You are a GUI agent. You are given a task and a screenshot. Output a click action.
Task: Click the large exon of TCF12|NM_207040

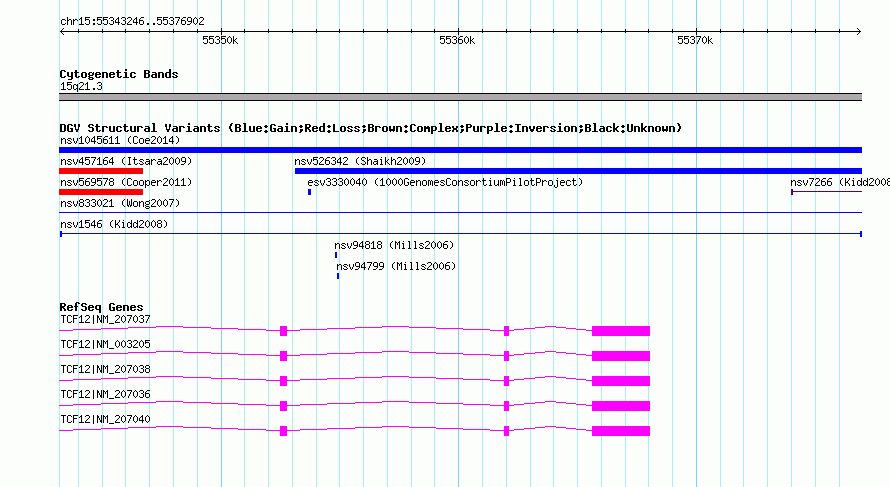621,431
